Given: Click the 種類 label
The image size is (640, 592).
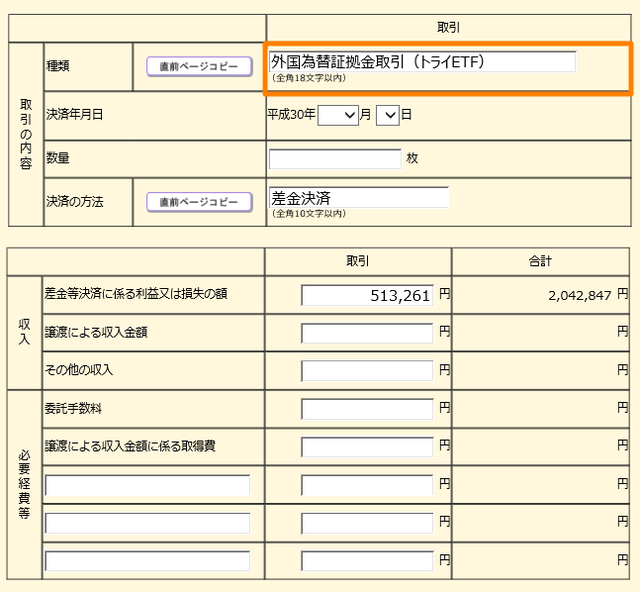Looking at the screenshot, I should point(58,66).
